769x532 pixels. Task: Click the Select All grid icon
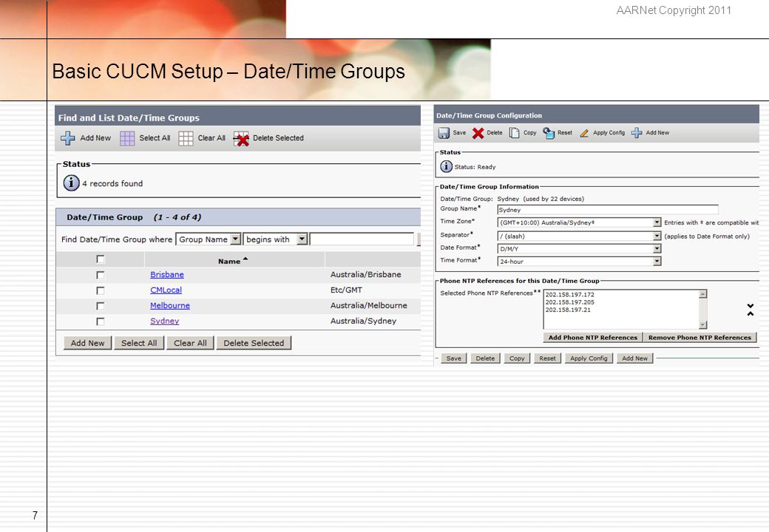tap(127, 138)
